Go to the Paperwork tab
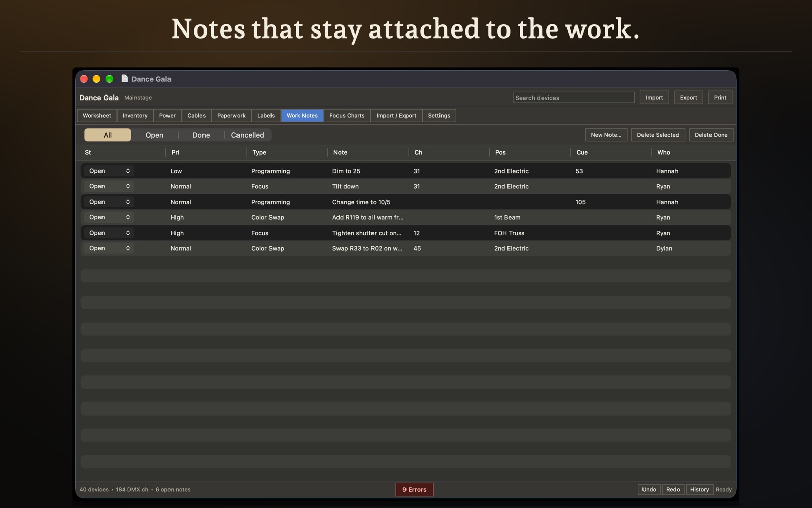The image size is (812, 508). click(231, 116)
